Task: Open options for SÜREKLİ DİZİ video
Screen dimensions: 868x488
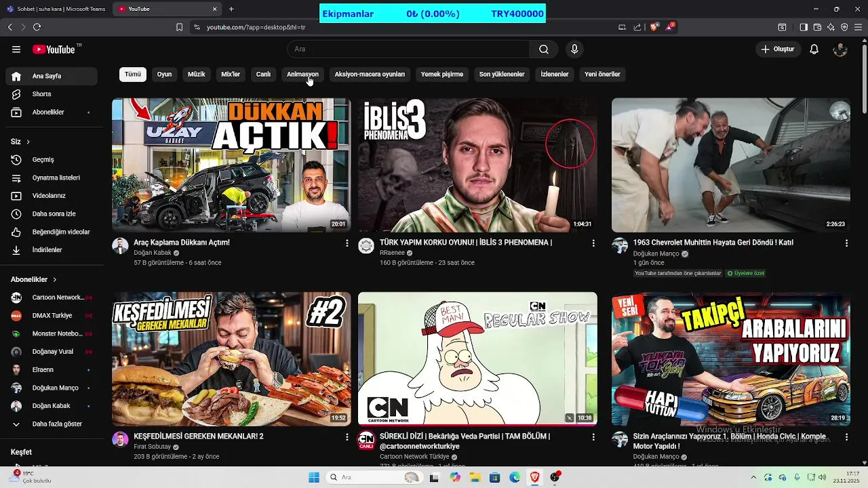Action: click(593, 437)
